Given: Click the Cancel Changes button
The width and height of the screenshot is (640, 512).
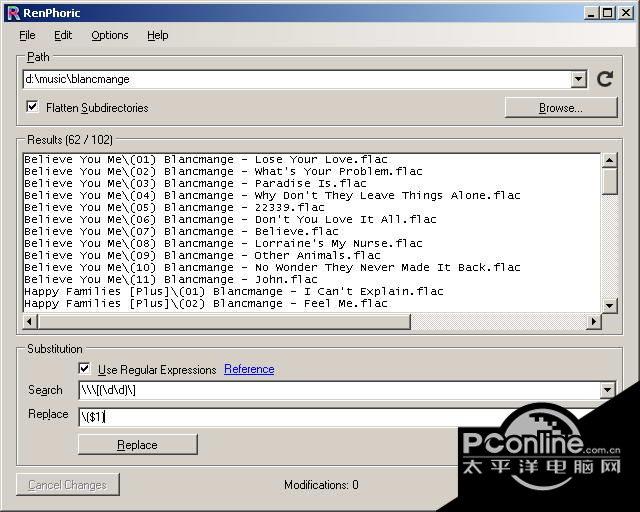Looking at the screenshot, I should [x=68, y=485].
